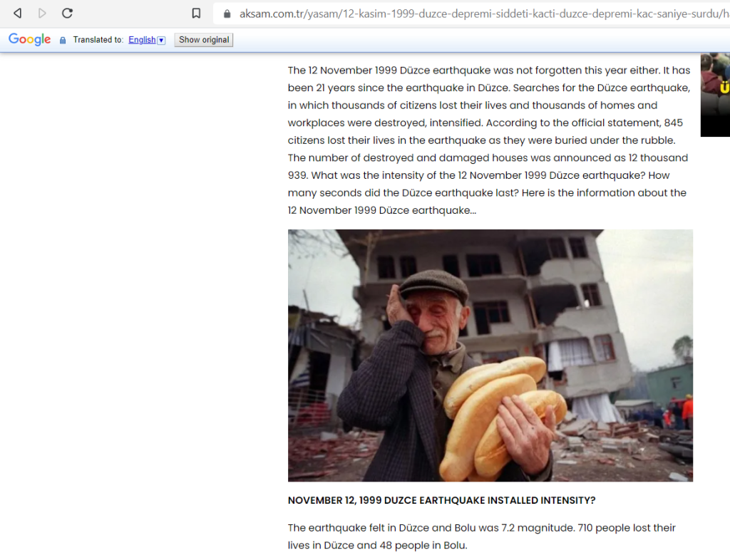
Task: Click the forward navigation arrow
Action: pyautogui.click(x=42, y=13)
